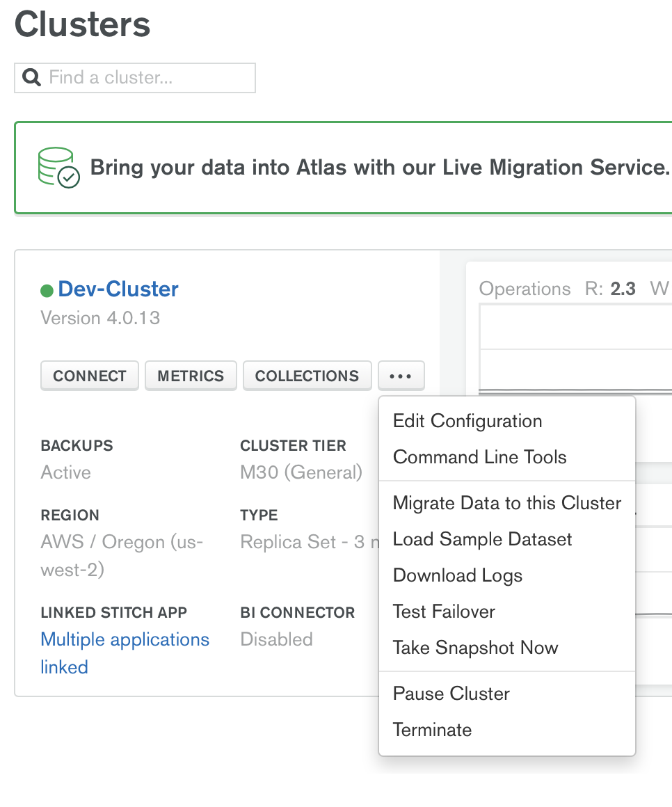Toggle the three-dot cluster options menu
Image resolution: width=672 pixels, height=807 pixels.
coord(401,376)
